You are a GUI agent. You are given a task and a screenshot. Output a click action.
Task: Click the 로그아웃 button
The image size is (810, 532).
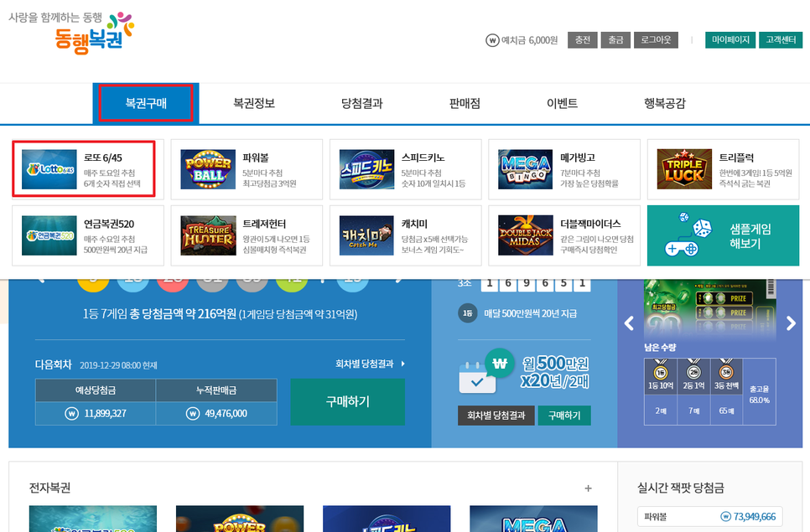pos(656,39)
